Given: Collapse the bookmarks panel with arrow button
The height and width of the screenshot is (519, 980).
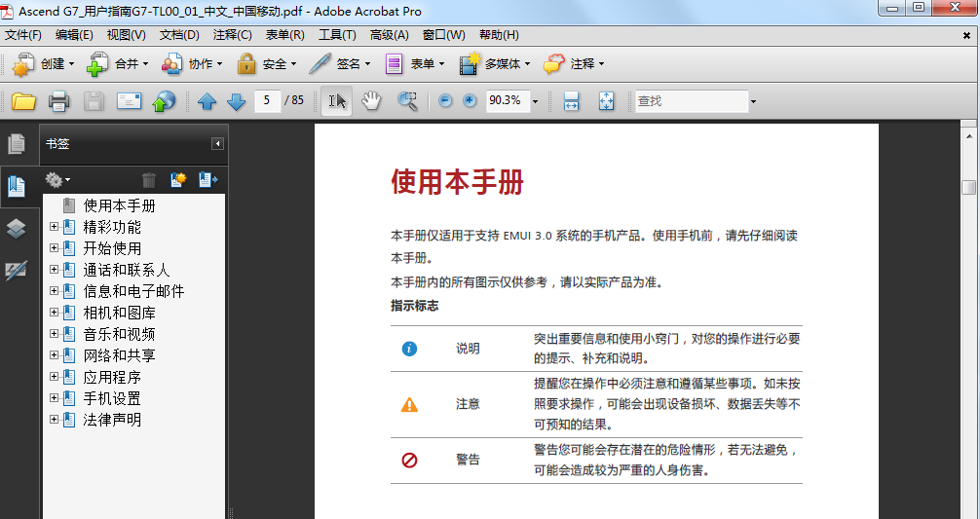Looking at the screenshot, I should coord(217,144).
